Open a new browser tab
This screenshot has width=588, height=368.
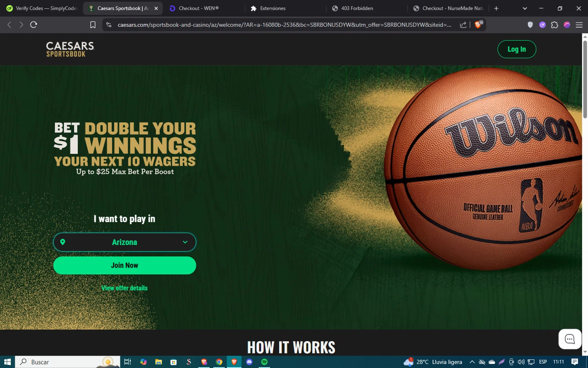tap(496, 8)
